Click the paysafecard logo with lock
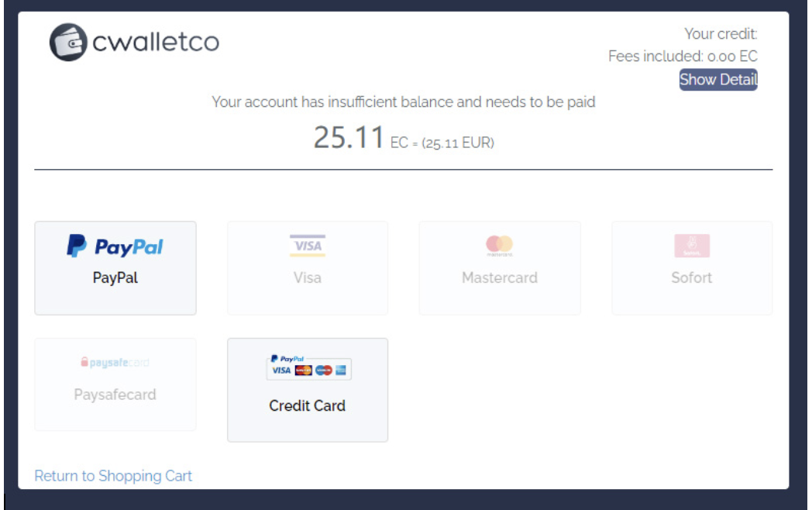 115,363
